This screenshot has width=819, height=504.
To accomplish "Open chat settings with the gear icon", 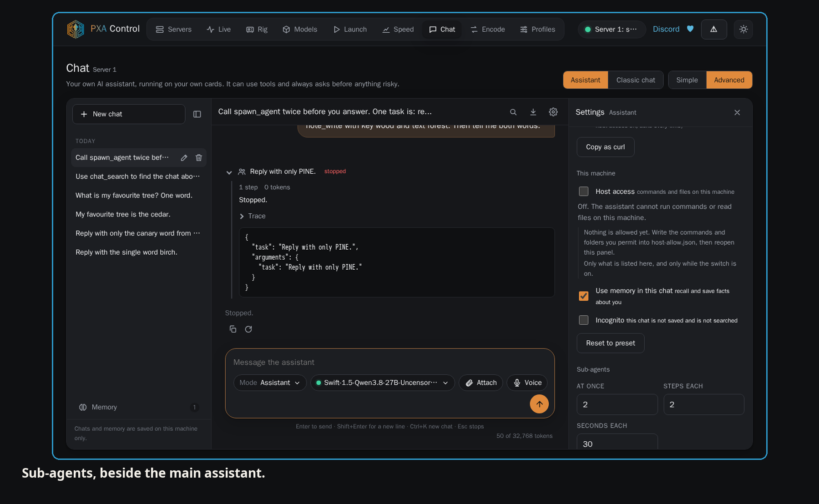I will pyautogui.click(x=553, y=112).
